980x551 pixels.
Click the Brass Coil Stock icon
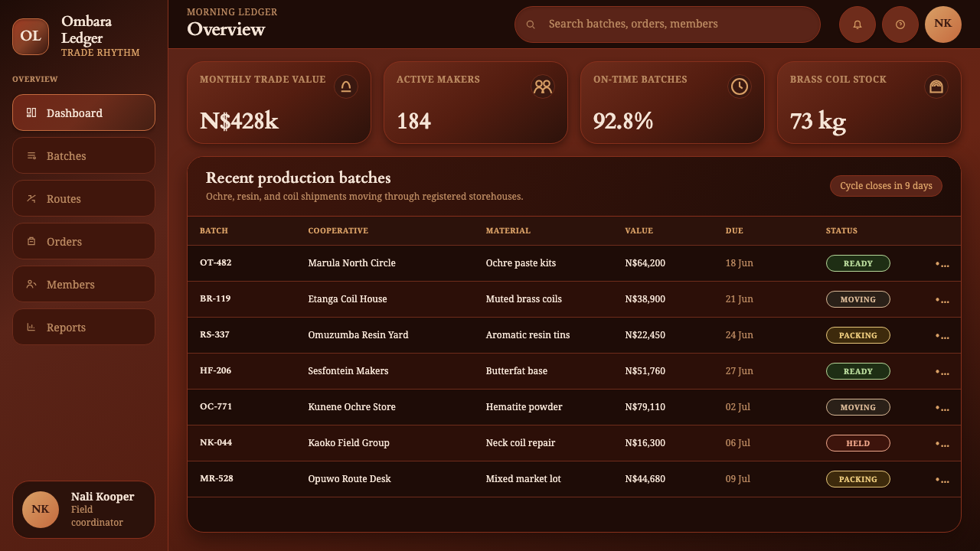936,86
